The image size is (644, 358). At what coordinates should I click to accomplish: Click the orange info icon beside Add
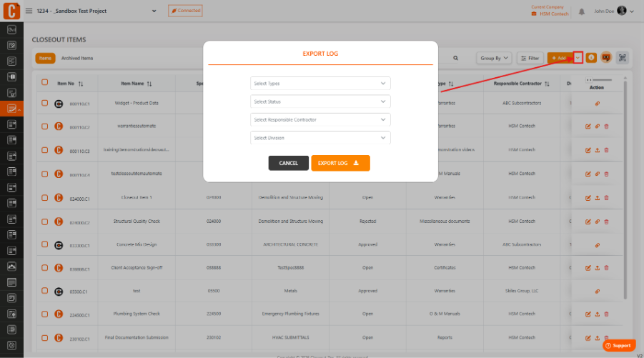coord(591,58)
